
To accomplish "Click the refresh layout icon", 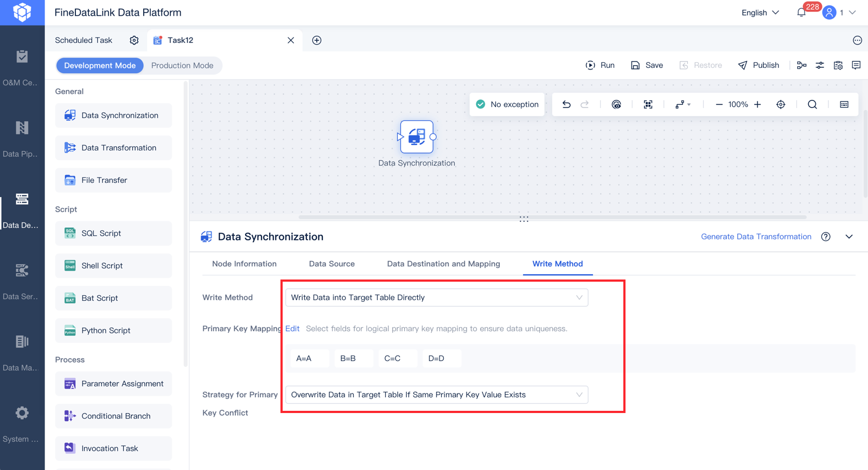I will tap(616, 104).
